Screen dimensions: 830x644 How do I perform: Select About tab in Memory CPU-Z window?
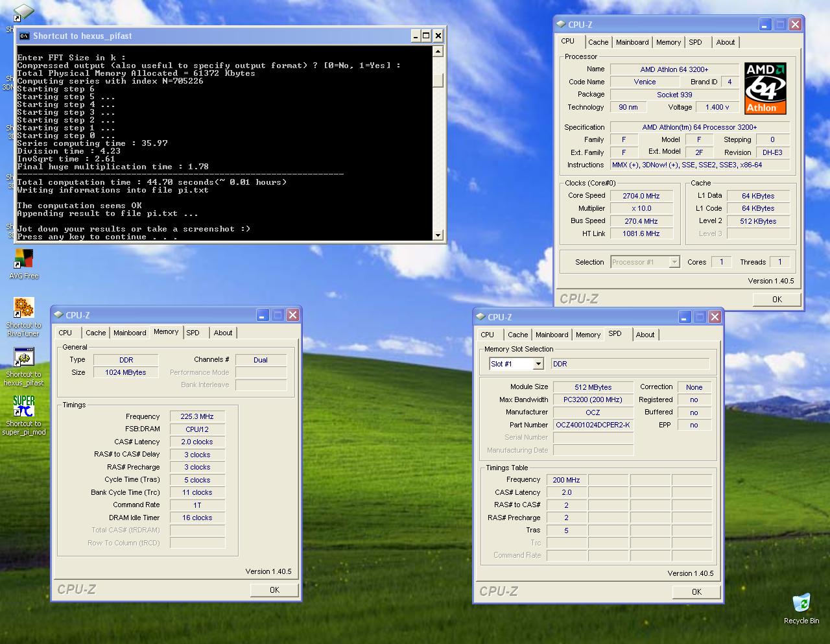pyautogui.click(x=223, y=333)
